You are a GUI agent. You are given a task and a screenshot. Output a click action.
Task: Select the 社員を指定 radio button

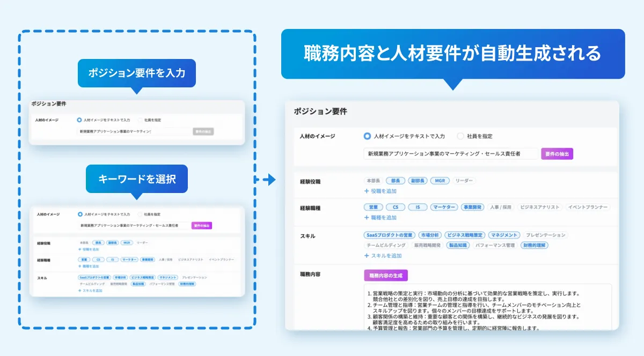tap(461, 136)
